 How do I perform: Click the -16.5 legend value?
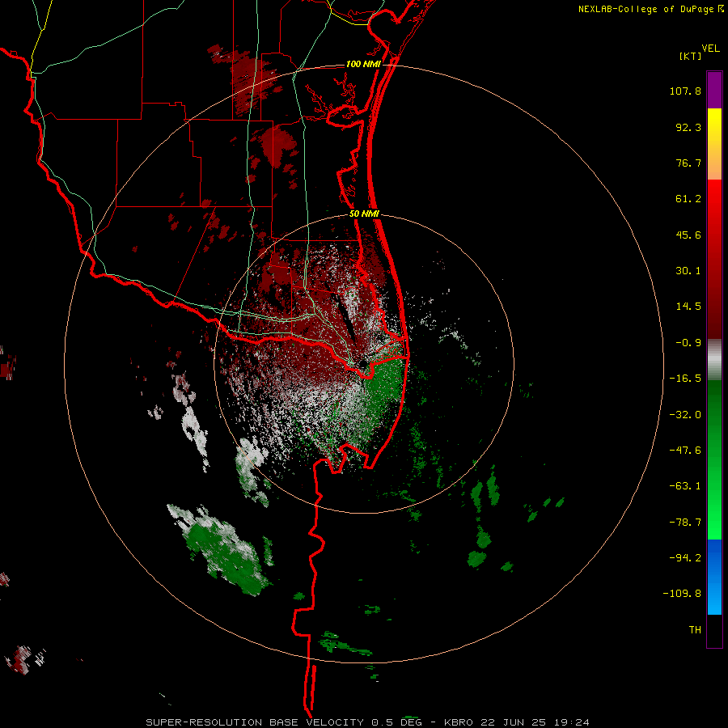pyautogui.click(x=685, y=379)
